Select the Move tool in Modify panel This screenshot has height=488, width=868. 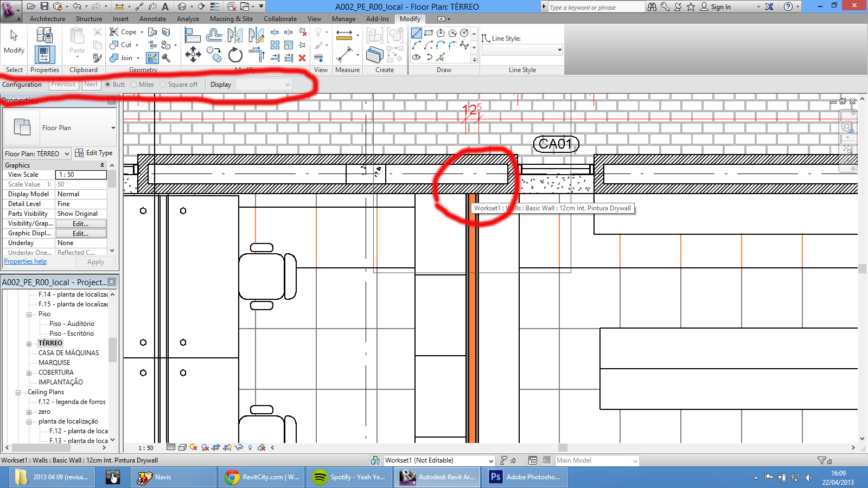click(x=193, y=54)
